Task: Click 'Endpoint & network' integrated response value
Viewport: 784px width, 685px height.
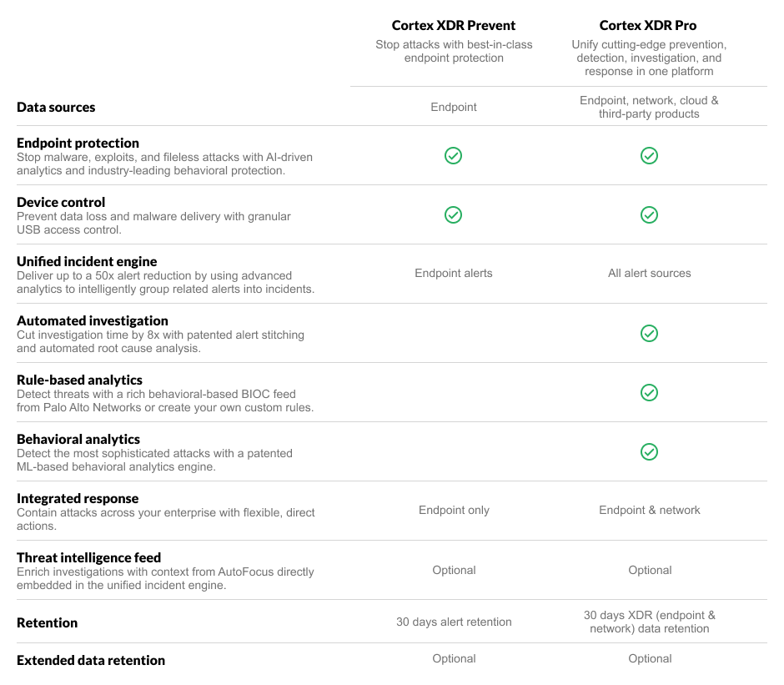Action: pos(649,510)
